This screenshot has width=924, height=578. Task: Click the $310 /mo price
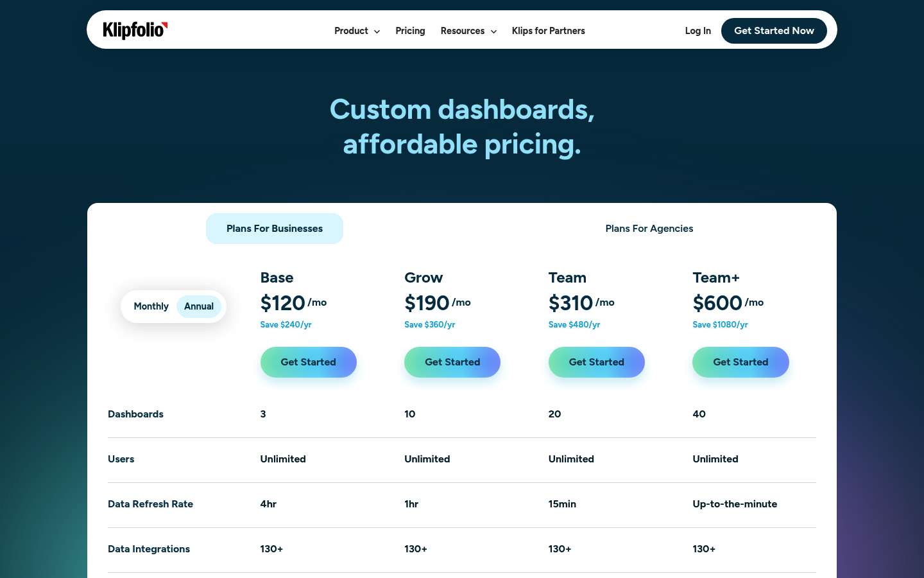coord(581,303)
